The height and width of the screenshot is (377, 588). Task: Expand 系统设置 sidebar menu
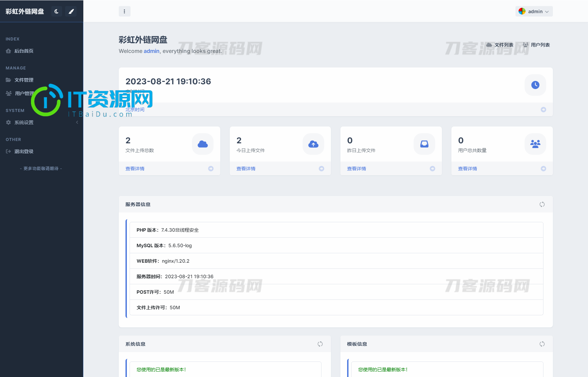tap(41, 122)
